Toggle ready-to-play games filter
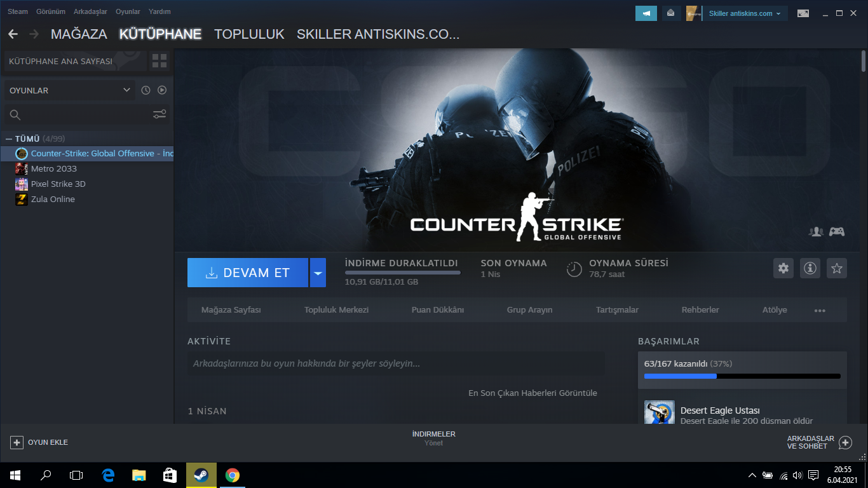This screenshot has width=868, height=488. click(162, 90)
